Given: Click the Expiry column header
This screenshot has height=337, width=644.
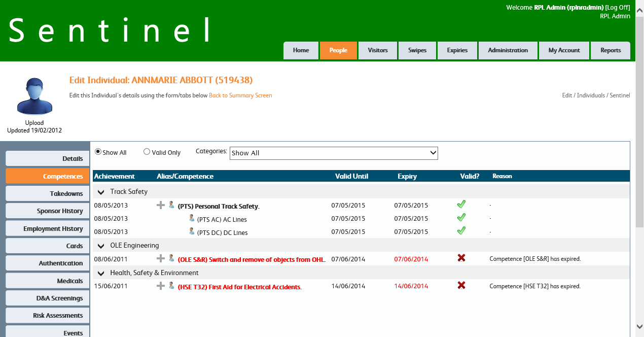Looking at the screenshot, I should coord(407,176).
